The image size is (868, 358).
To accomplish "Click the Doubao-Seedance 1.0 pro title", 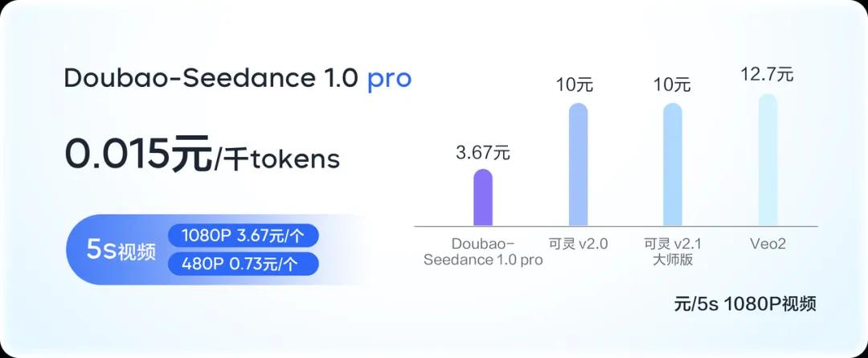I will (238, 79).
